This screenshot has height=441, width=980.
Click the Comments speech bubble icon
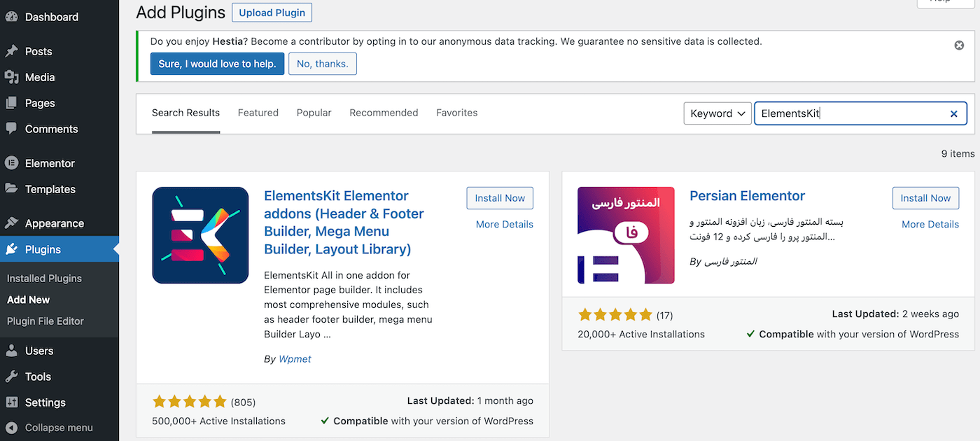tap(12, 129)
